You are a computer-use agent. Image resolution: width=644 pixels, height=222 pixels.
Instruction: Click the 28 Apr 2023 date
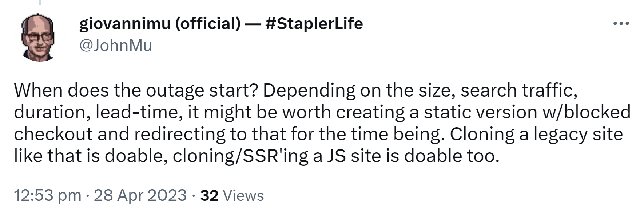pyautogui.click(x=140, y=196)
